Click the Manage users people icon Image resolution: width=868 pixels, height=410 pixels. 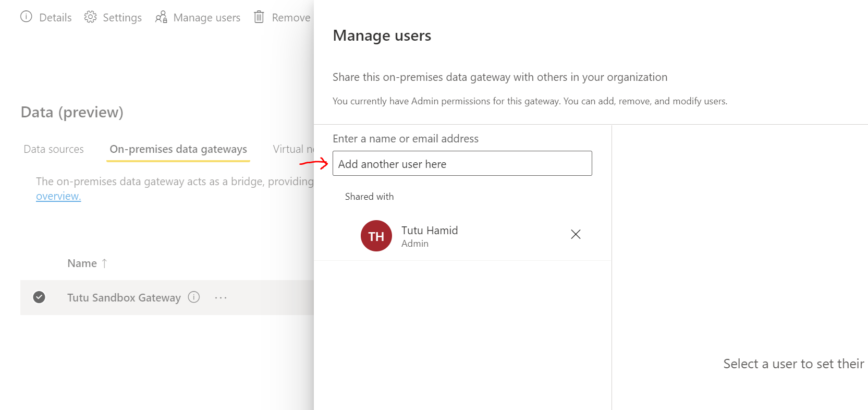[161, 17]
